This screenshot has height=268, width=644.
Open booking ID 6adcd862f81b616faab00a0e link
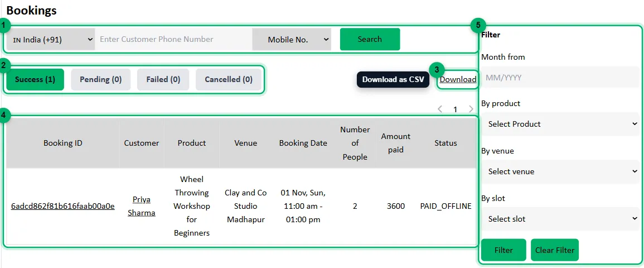pyautogui.click(x=63, y=207)
